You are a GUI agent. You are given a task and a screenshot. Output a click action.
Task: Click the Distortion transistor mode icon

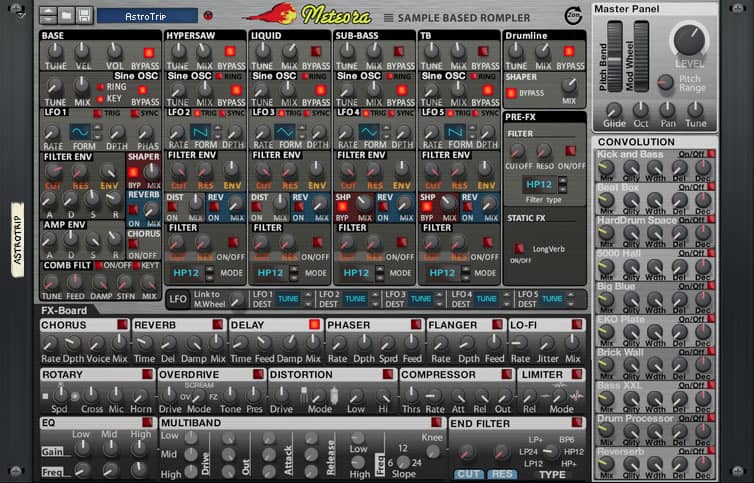pyautogui.click(x=304, y=395)
